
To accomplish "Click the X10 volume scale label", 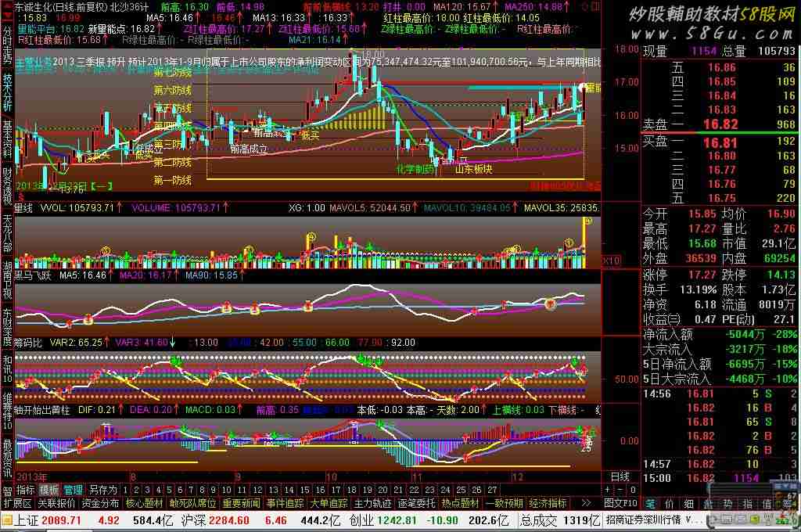I will coord(612,261).
